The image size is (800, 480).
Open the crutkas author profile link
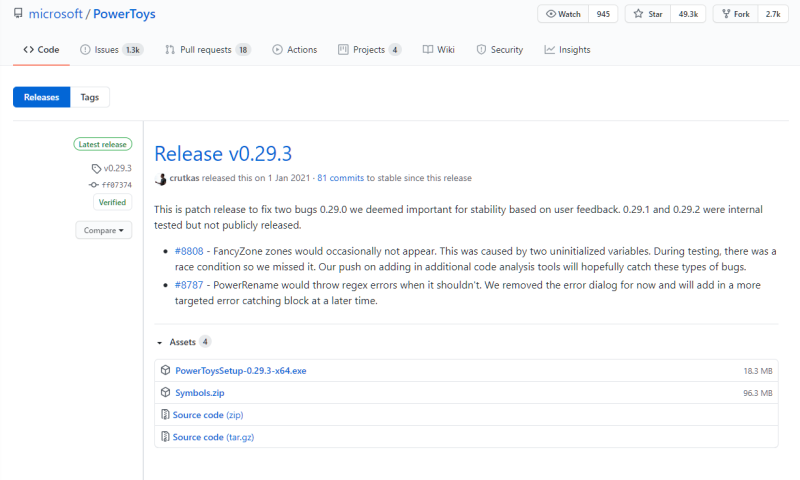click(x=184, y=178)
